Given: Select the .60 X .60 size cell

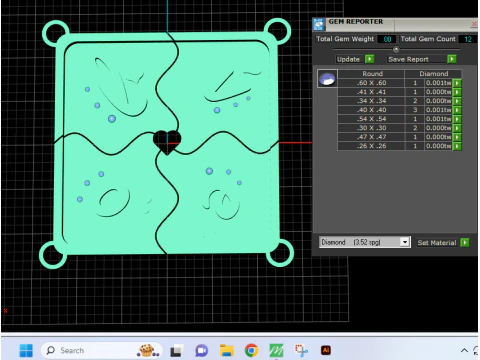Looking at the screenshot, I should click(371, 83).
